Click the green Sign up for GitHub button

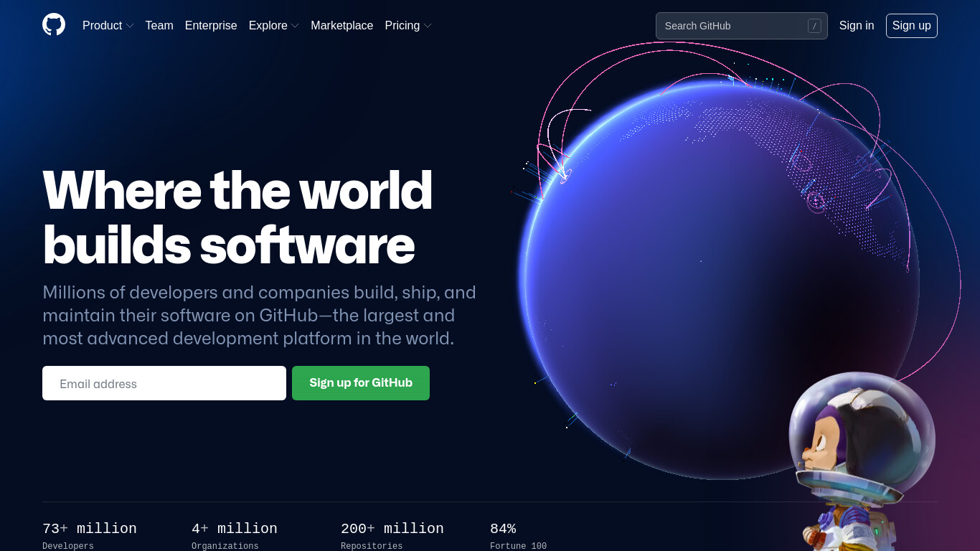[361, 383]
